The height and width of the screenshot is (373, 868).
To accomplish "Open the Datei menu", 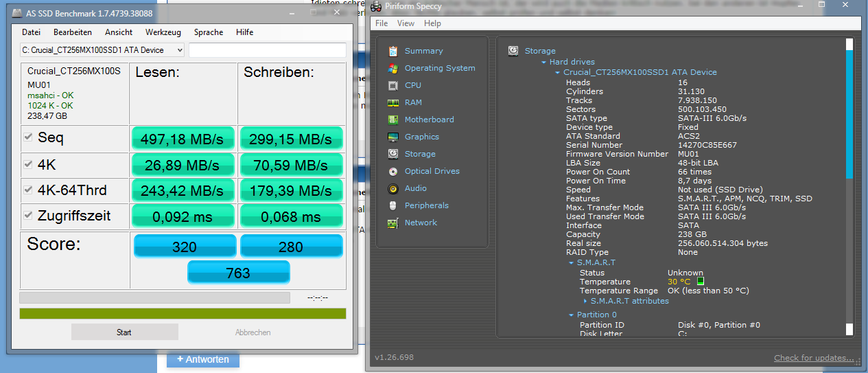I will pyautogui.click(x=31, y=32).
